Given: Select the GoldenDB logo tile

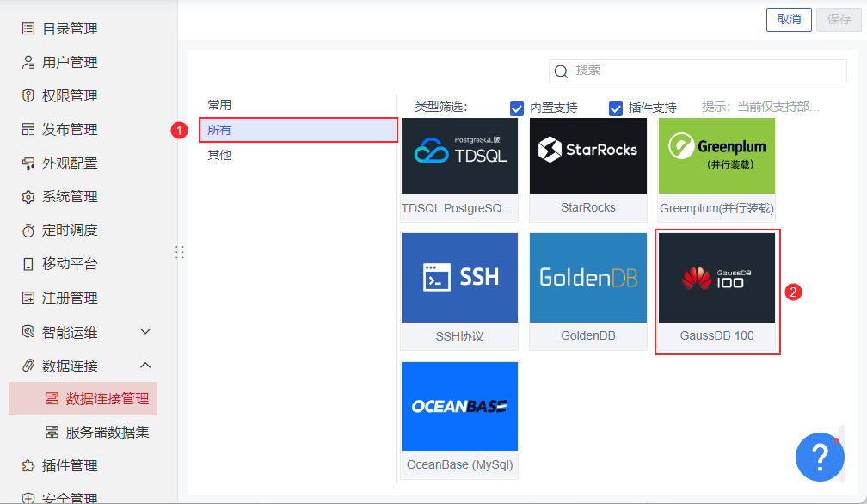Looking at the screenshot, I should click(588, 278).
